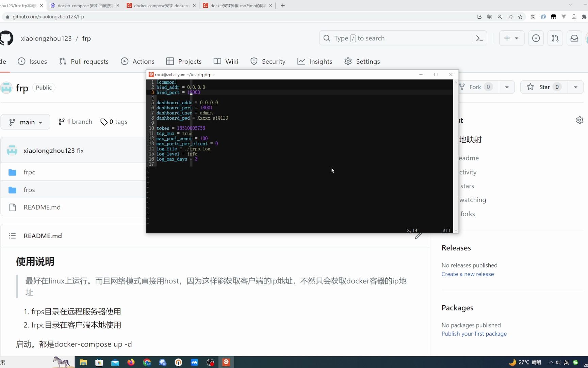Click the pencil edit README icon
Viewport: 588px width, 368px height.
[418, 235]
